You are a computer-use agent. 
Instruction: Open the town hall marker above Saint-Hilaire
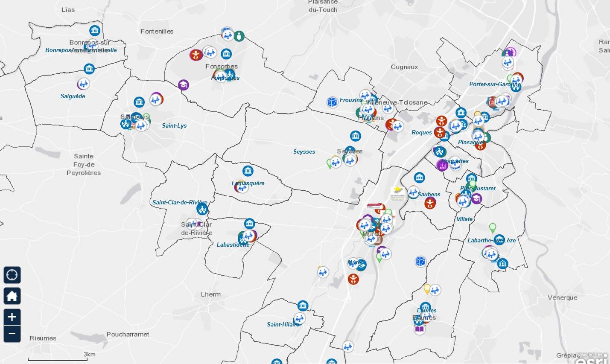(x=303, y=306)
